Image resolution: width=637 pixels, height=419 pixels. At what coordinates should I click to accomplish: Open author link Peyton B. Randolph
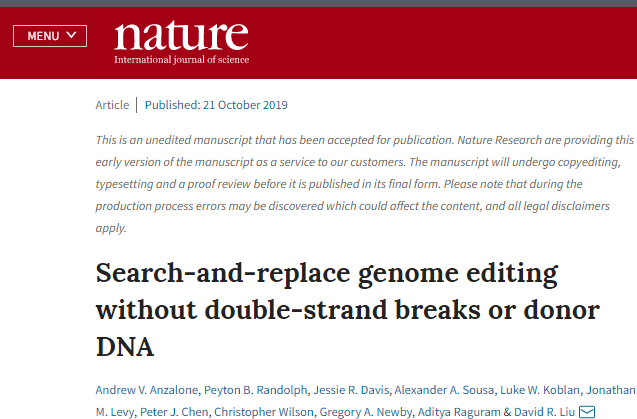[x=256, y=390]
